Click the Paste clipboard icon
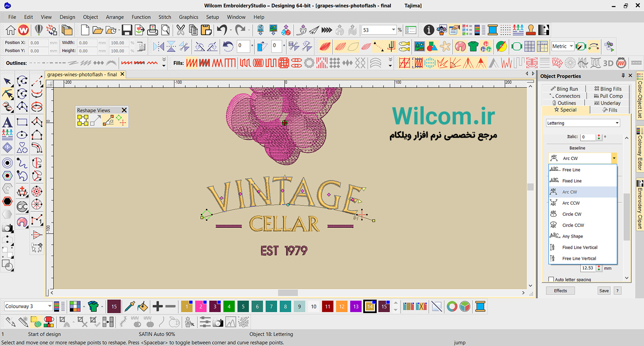Screen dimensions: 644x346 (x=206, y=30)
